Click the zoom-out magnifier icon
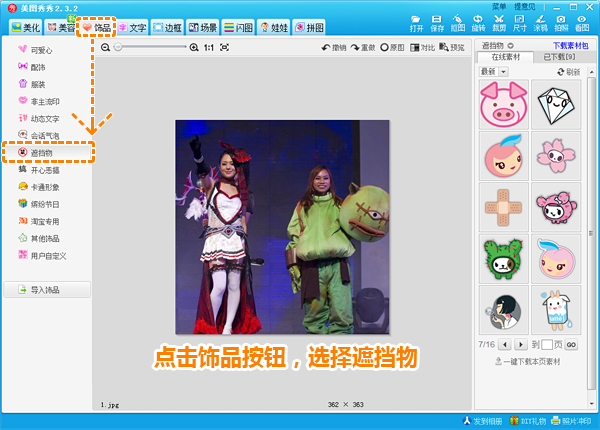600x430 pixels. (x=106, y=47)
